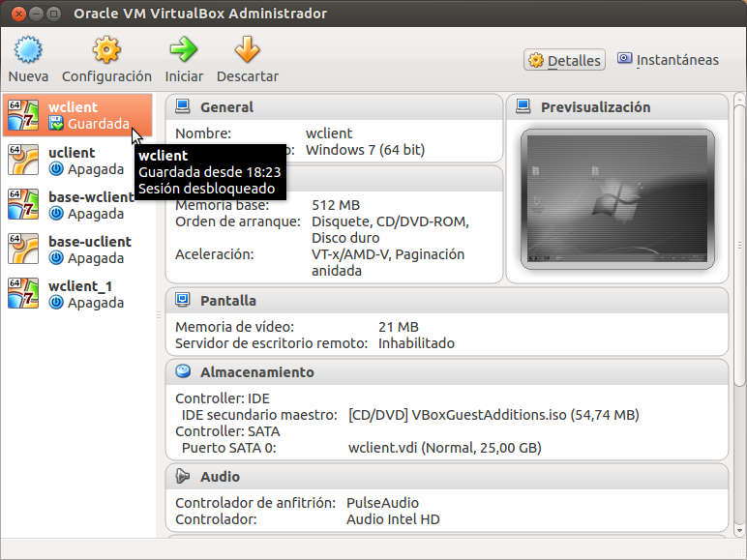Click 'Disquete, CD/DVD-ROM,' boot order value
747x560 pixels.
point(390,221)
